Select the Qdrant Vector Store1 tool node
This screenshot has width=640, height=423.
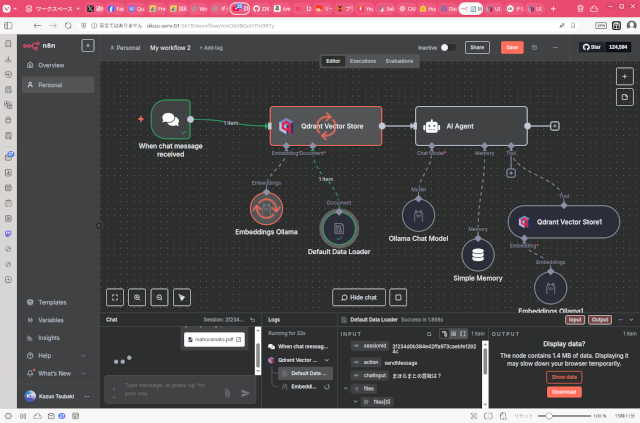pyautogui.click(x=564, y=222)
